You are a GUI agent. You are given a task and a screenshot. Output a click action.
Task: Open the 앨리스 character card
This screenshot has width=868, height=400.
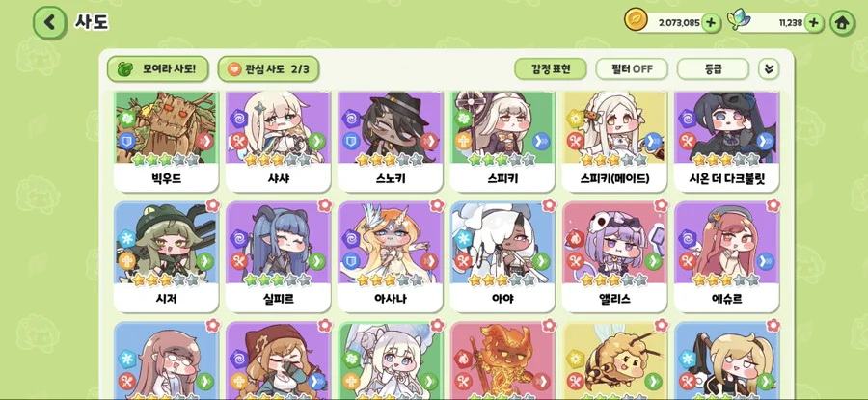614,256
